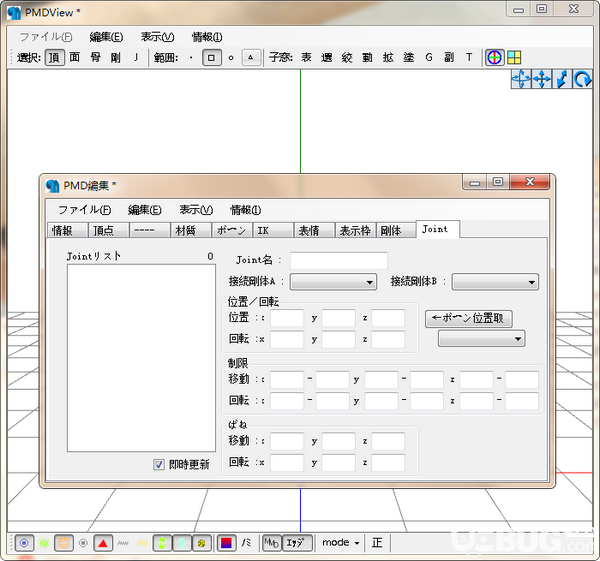Select J joint selection mode
Image resolution: width=600 pixels, height=561 pixels.
point(136,58)
